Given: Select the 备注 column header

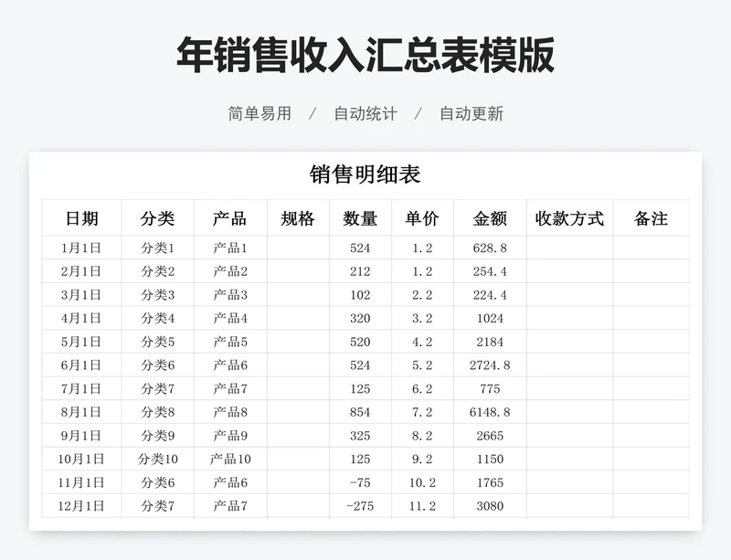Looking at the screenshot, I should [651, 218].
